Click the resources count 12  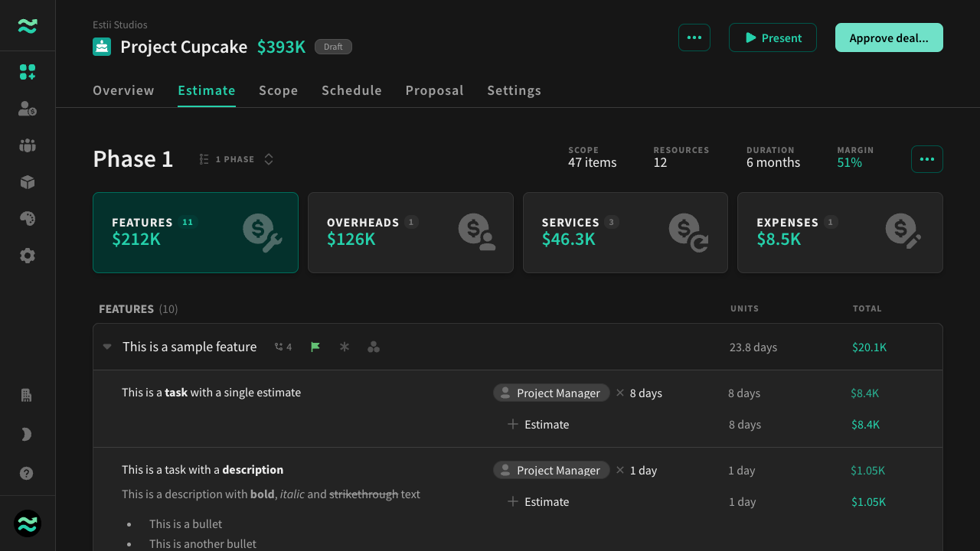tap(661, 162)
